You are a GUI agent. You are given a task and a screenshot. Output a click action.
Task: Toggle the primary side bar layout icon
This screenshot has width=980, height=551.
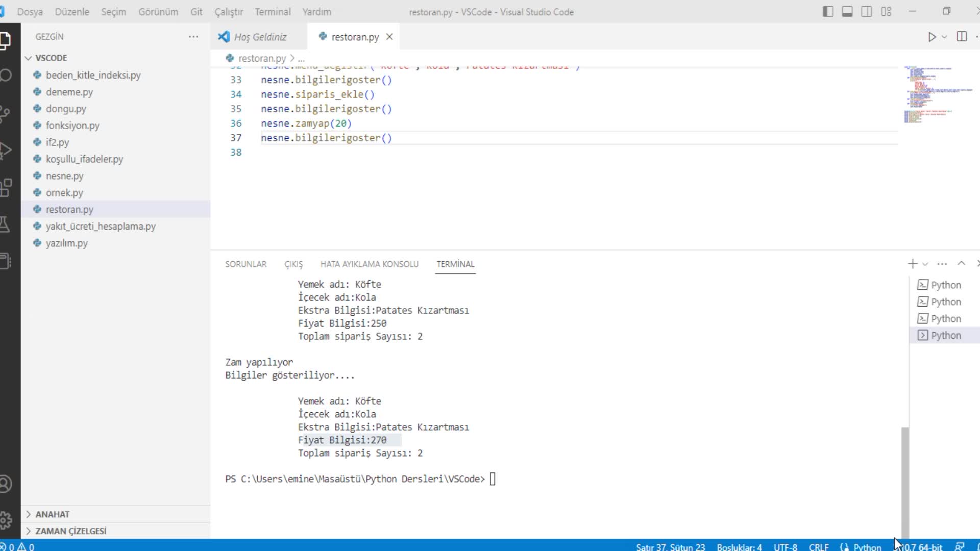pos(828,12)
